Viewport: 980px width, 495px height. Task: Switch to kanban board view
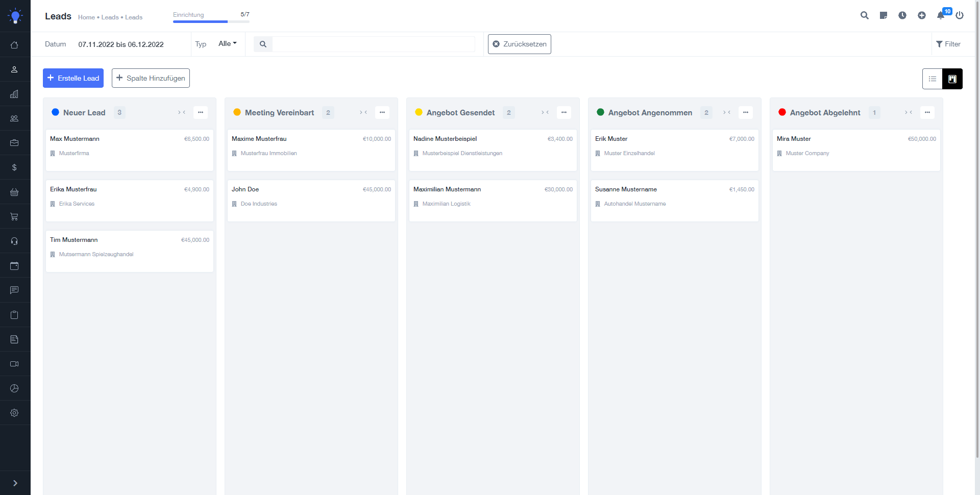[x=952, y=79]
